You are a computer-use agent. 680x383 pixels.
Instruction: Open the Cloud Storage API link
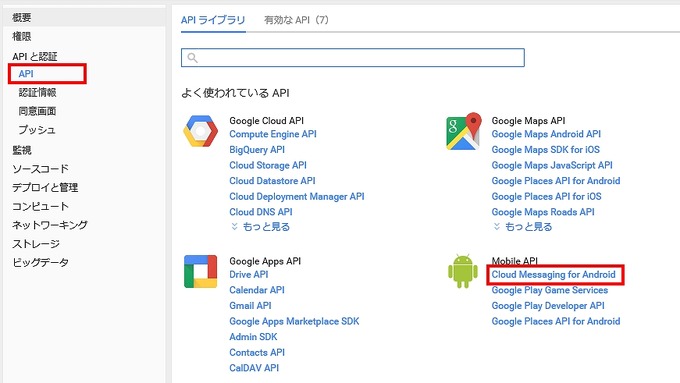[268, 165]
